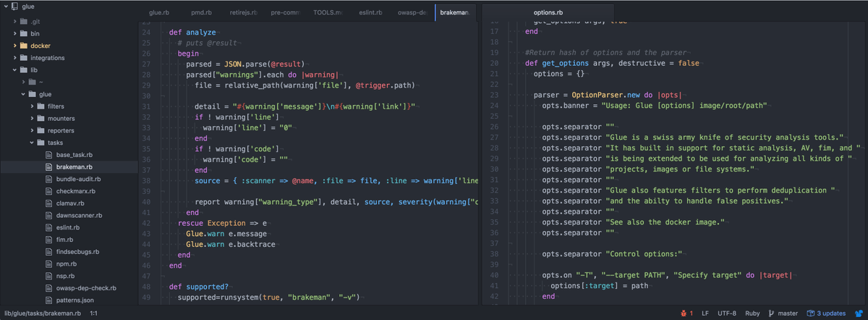This screenshot has width=868, height=320.
Task: Click 'def get_options' line in options.rb
Action: [x=612, y=64]
